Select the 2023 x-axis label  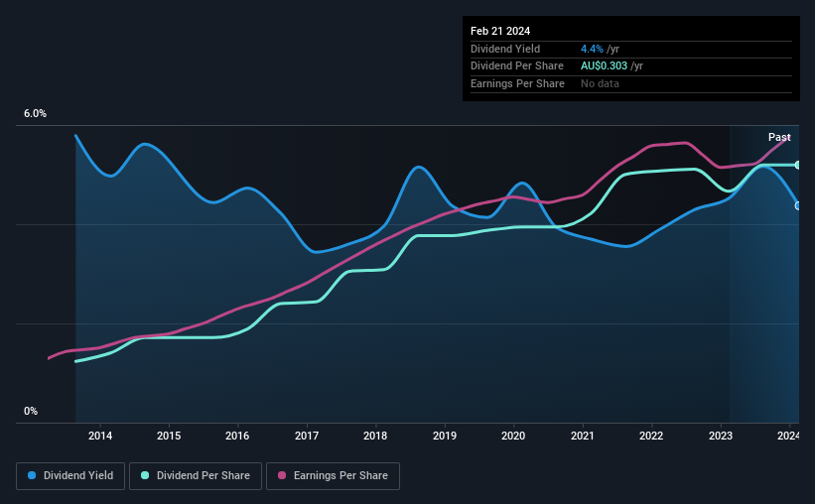click(x=721, y=436)
